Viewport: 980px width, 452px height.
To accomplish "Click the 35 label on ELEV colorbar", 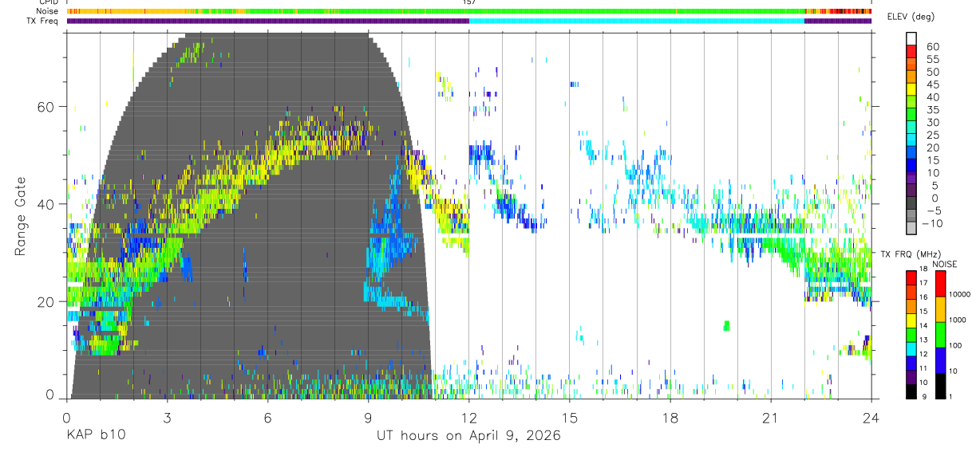I will pos(932,110).
